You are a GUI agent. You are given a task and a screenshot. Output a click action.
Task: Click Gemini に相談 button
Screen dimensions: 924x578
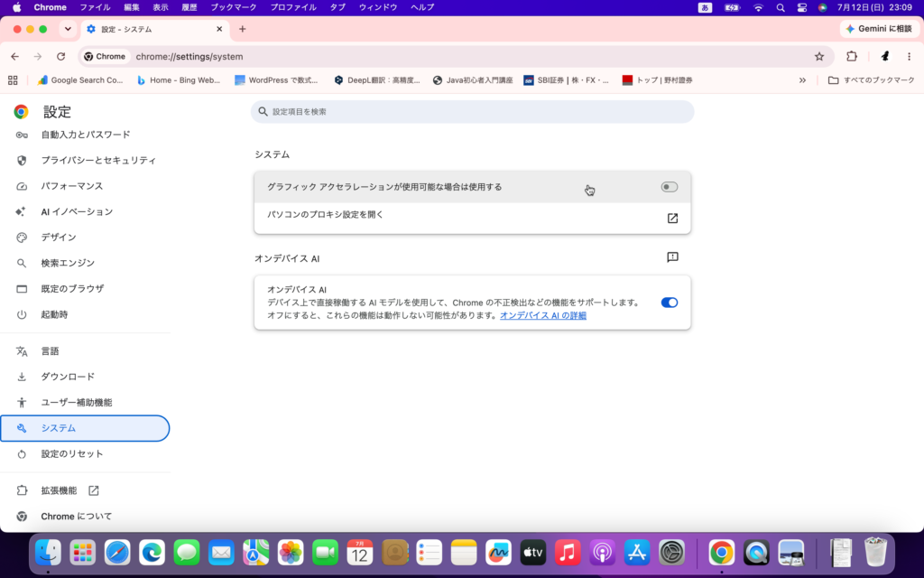click(x=878, y=29)
